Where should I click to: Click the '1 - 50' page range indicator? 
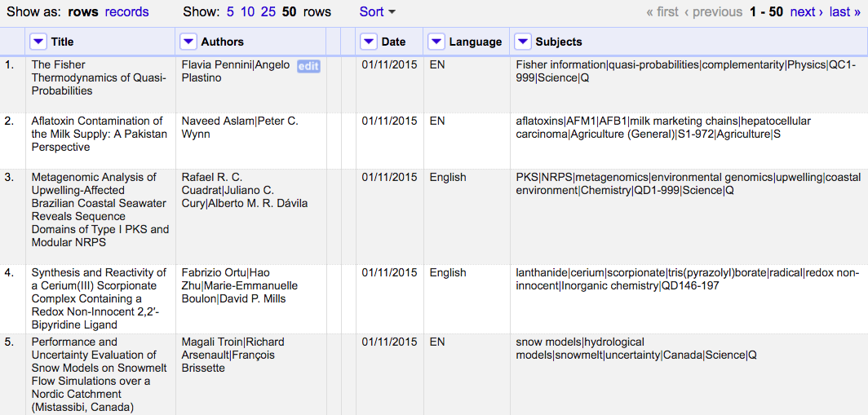click(766, 11)
